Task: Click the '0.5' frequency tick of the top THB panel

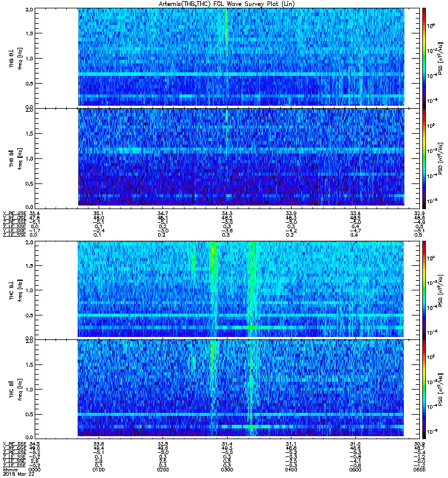Action: [x=29, y=84]
